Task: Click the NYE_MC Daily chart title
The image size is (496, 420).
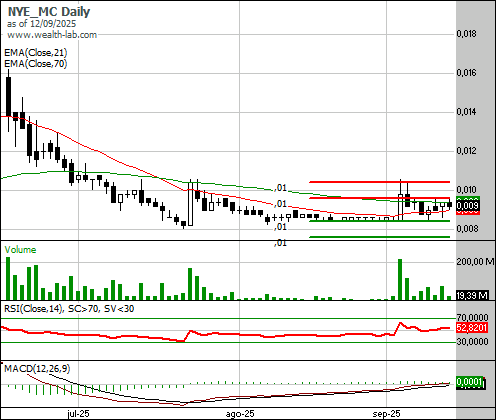Action: (49, 12)
